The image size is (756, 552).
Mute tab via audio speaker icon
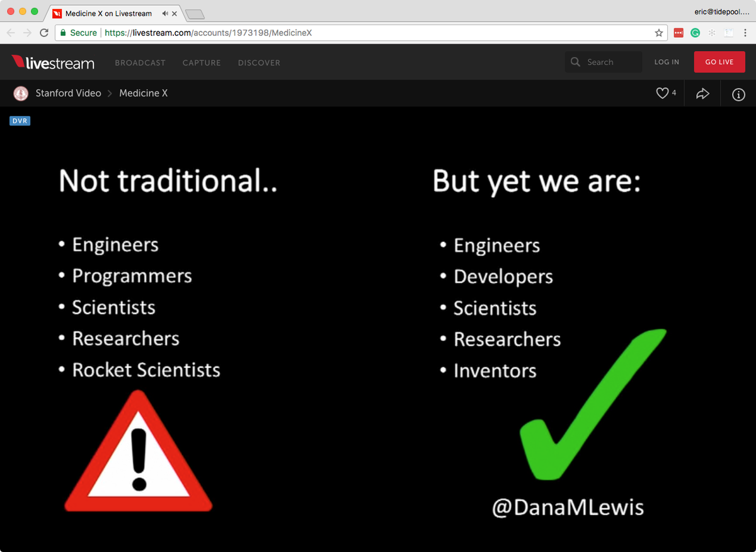point(164,13)
